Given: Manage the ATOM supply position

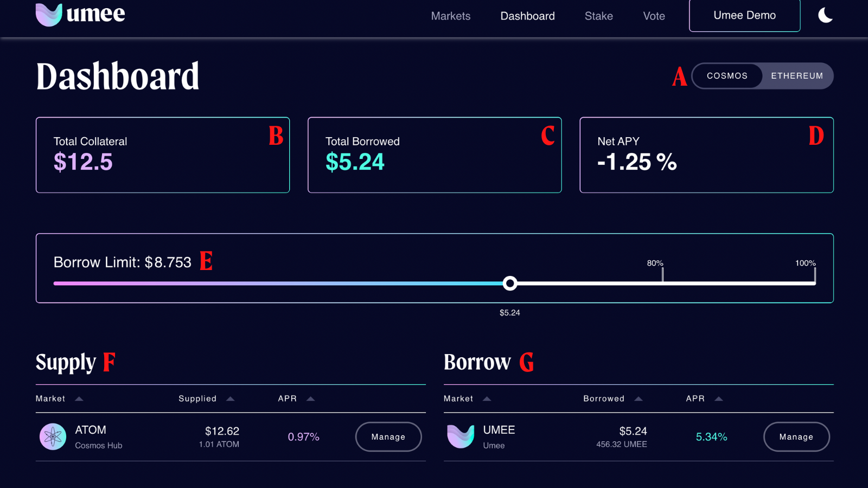Looking at the screenshot, I should click(x=388, y=436).
